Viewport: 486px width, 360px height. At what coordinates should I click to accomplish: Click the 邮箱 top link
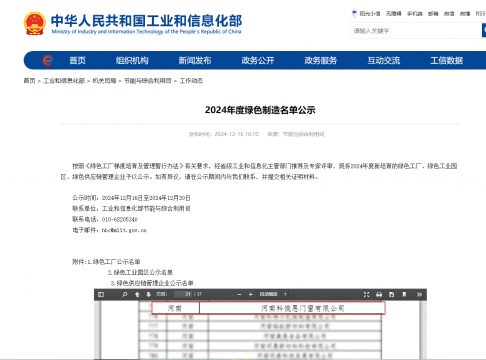coord(433,13)
